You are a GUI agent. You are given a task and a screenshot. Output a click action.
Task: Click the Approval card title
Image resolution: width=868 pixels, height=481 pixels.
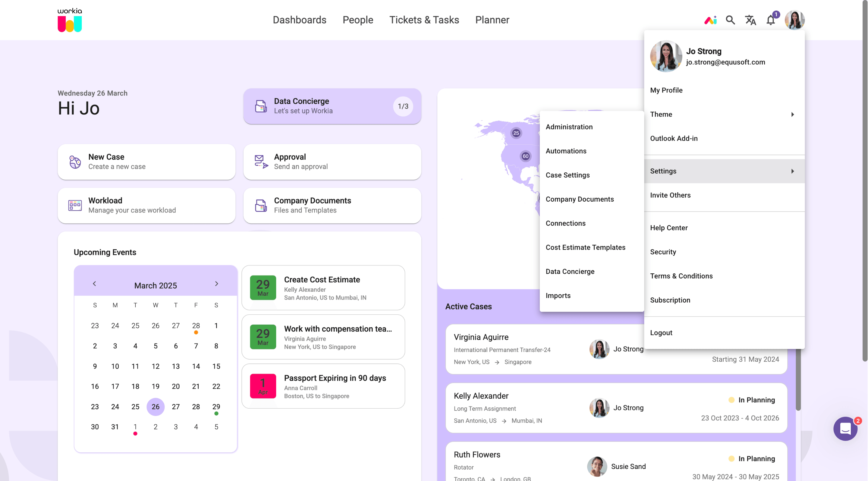click(290, 157)
